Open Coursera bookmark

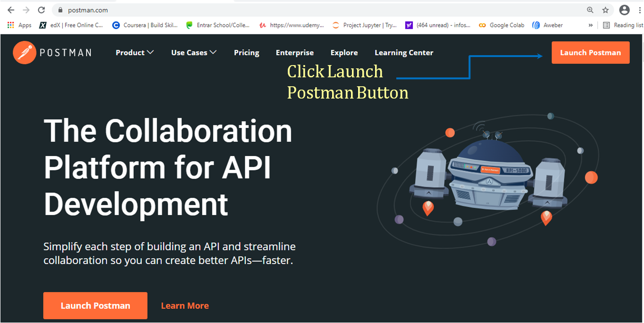[145, 25]
